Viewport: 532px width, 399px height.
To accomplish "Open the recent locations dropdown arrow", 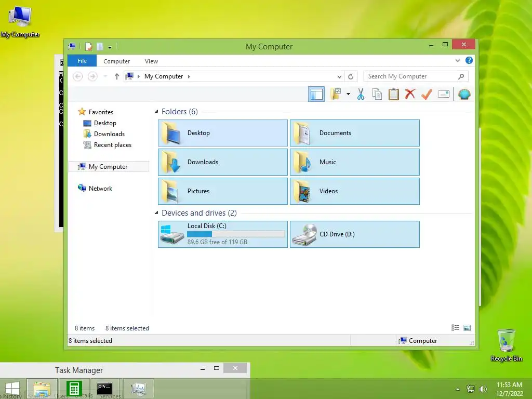I will tap(105, 76).
